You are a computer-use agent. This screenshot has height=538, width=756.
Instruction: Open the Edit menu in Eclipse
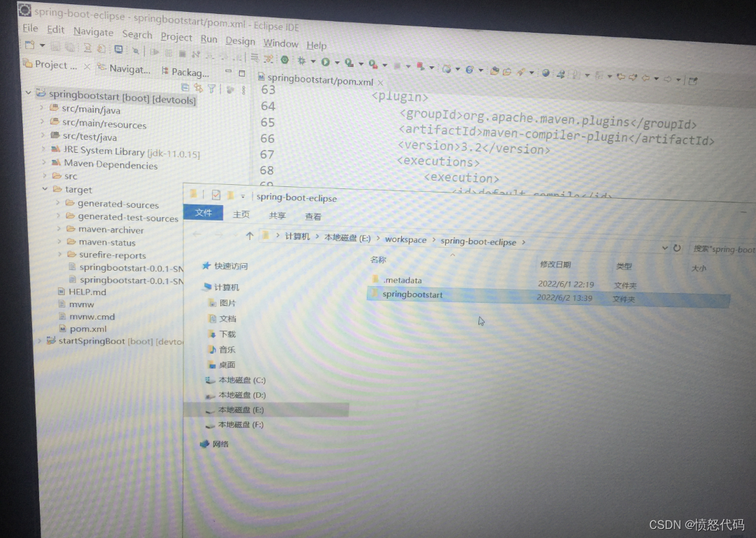point(56,29)
